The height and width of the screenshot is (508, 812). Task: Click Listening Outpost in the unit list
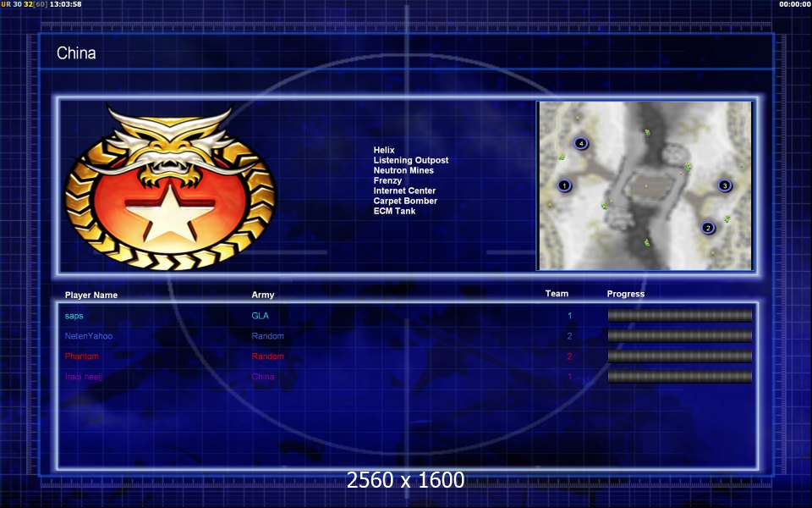pyautogui.click(x=411, y=160)
